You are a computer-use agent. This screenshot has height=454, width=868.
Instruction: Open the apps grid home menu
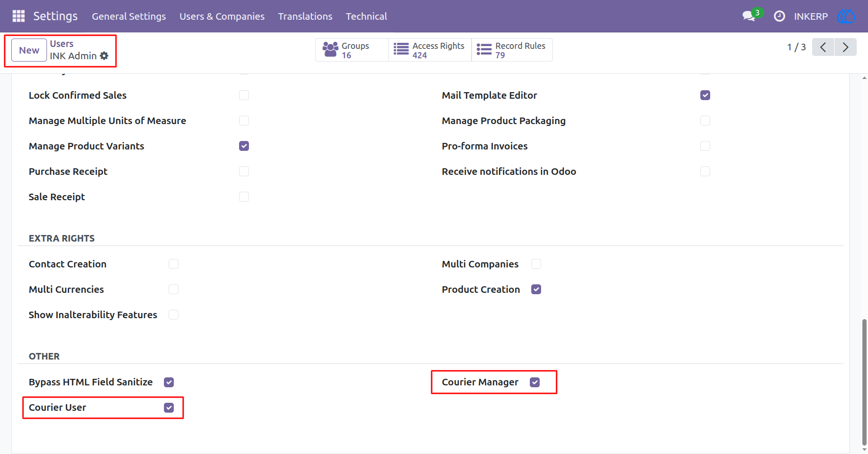tap(18, 16)
